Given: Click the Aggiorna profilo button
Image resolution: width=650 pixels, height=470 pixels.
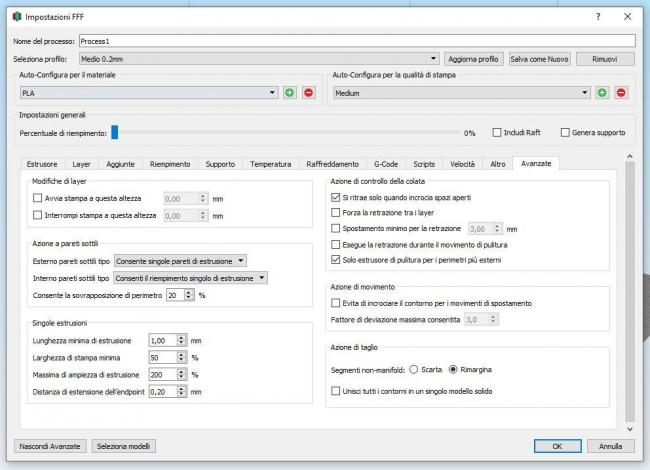Looking at the screenshot, I should pos(473,59).
